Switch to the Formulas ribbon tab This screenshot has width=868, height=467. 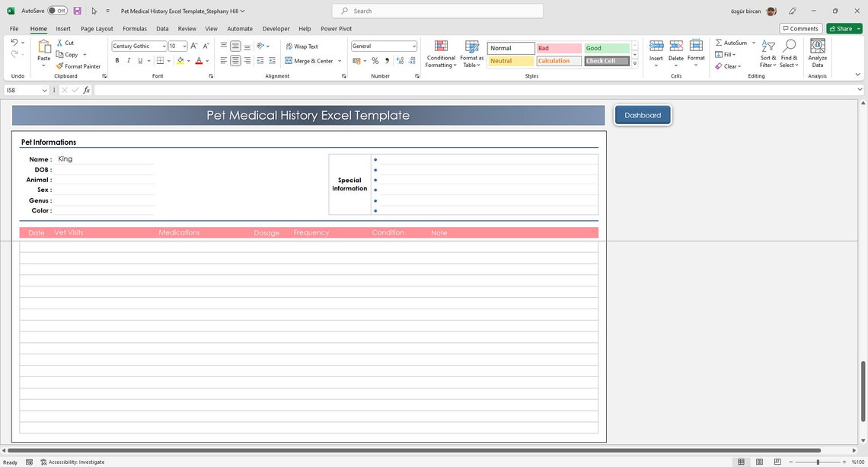135,28
